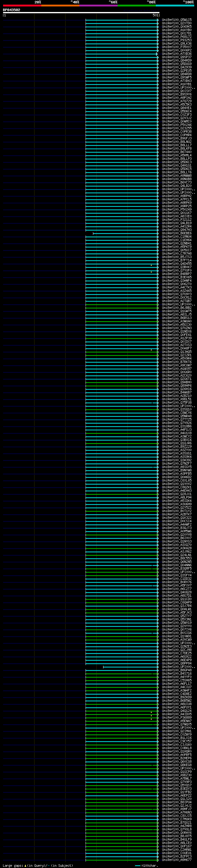The image size is (197, 868).
Task: Click the cyan ~100% identity legend segment
Action: click(175, 6)
